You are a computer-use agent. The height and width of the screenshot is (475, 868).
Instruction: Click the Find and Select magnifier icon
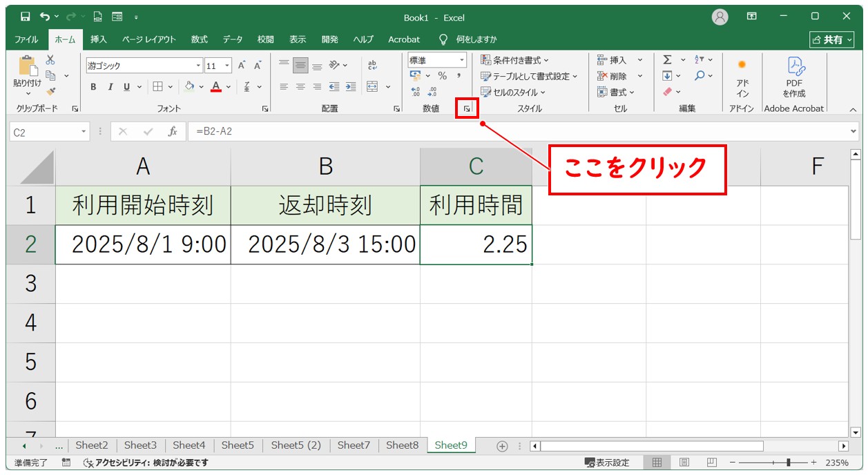tap(700, 75)
